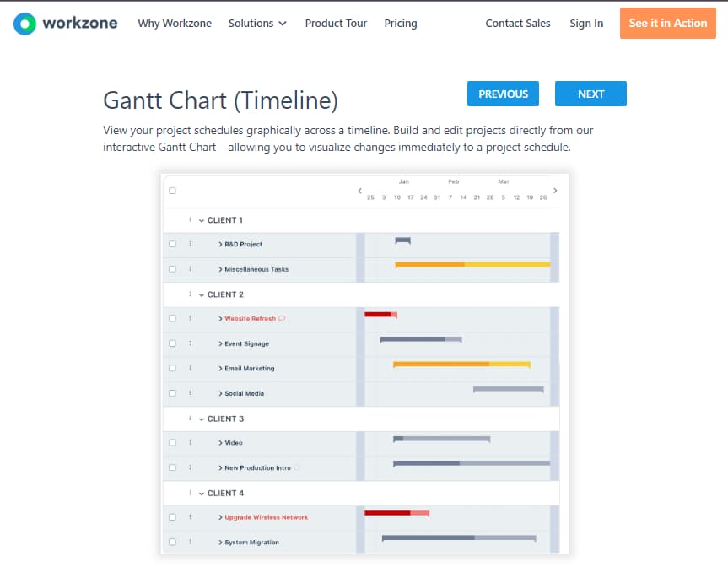Viewport: 728px width, 567px height.
Task: Select the System Migration timeline bar
Action: (x=459, y=538)
